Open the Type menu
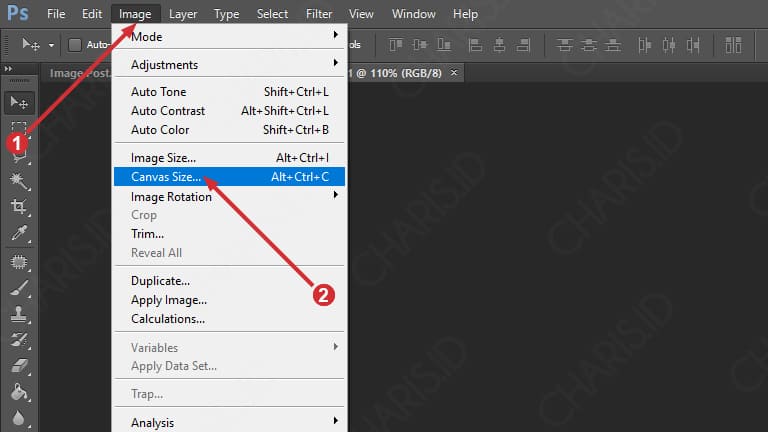Viewport: 768px width, 432px height. point(226,14)
